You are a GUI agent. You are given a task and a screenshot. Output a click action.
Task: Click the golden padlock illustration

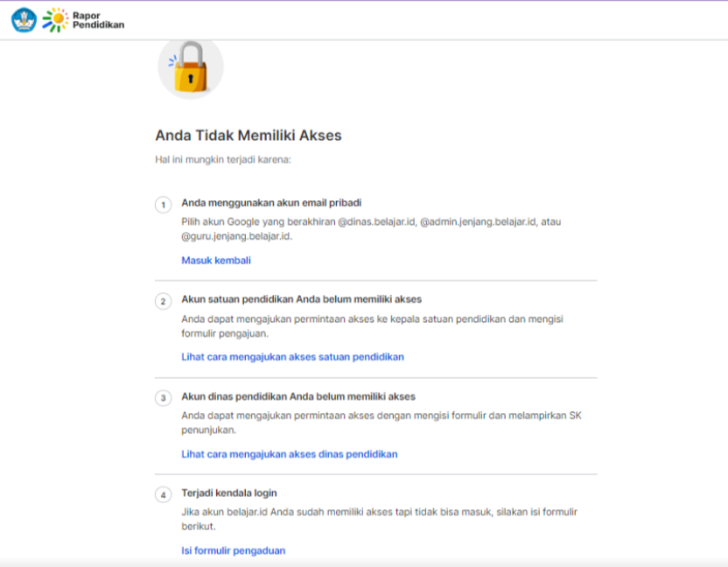pyautogui.click(x=191, y=66)
